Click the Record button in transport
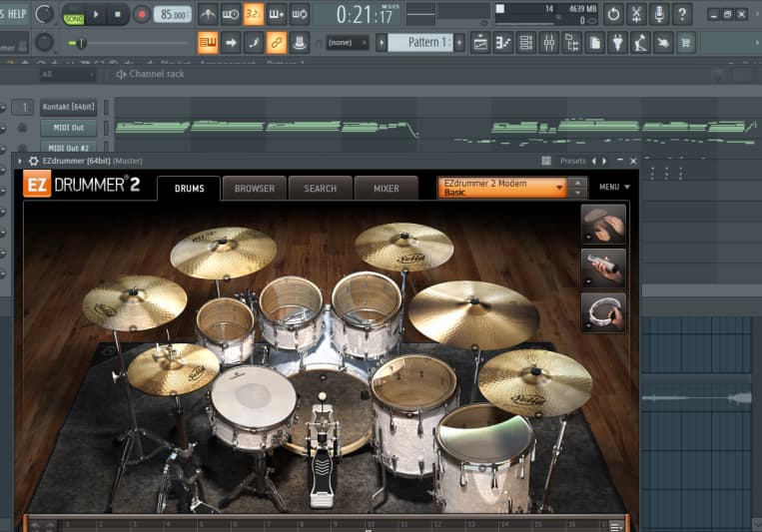 142,15
